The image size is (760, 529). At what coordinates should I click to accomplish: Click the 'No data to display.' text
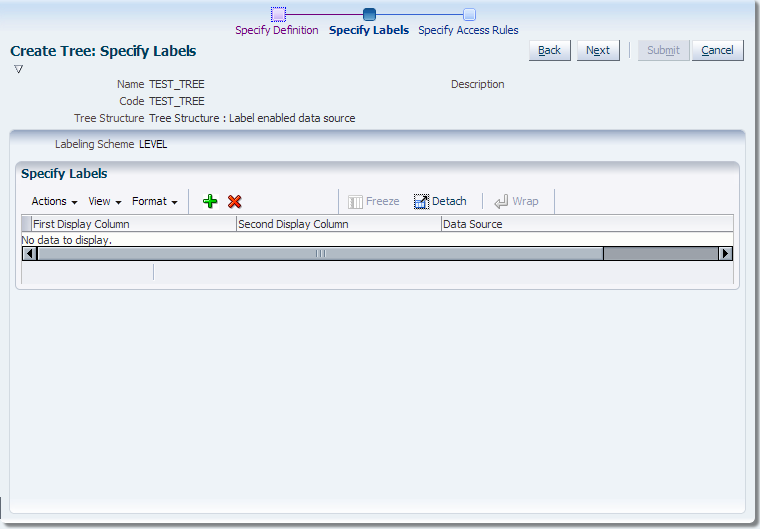67,240
